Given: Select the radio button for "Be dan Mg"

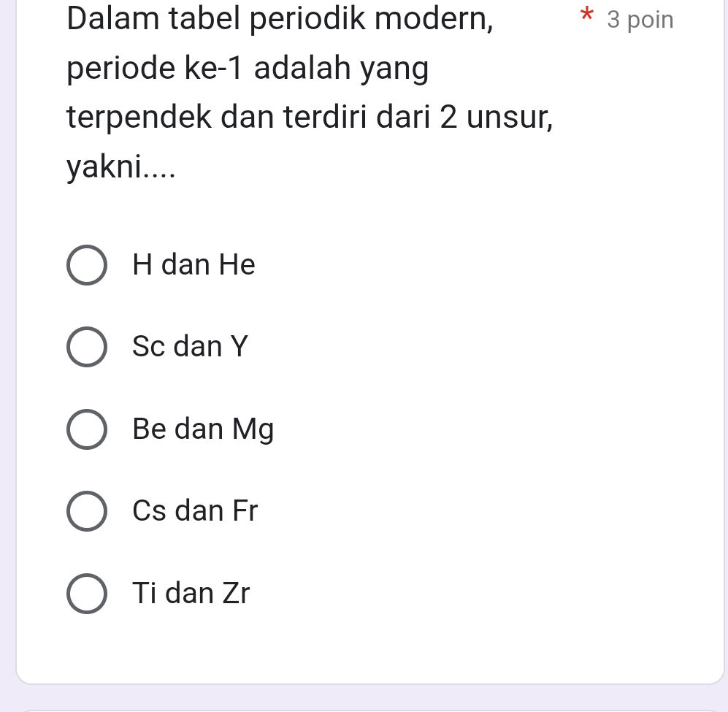Looking at the screenshot, I should coord(87,429).
